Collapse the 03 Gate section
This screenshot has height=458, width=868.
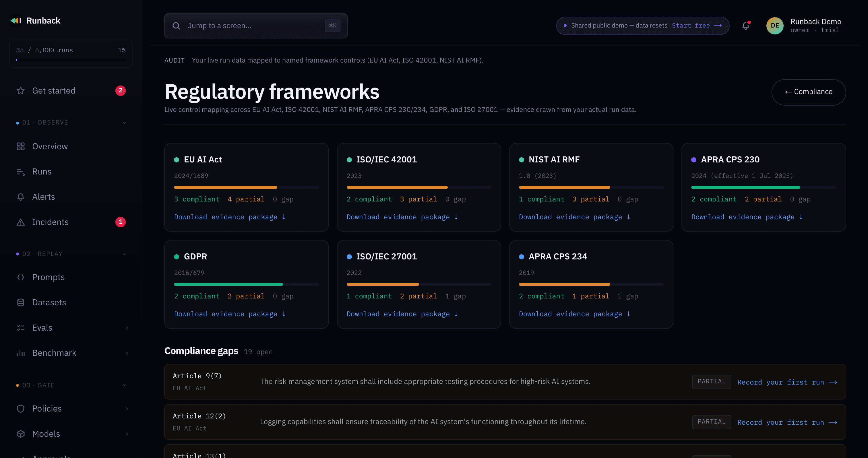pyautogui.click(x=124, y=385)
